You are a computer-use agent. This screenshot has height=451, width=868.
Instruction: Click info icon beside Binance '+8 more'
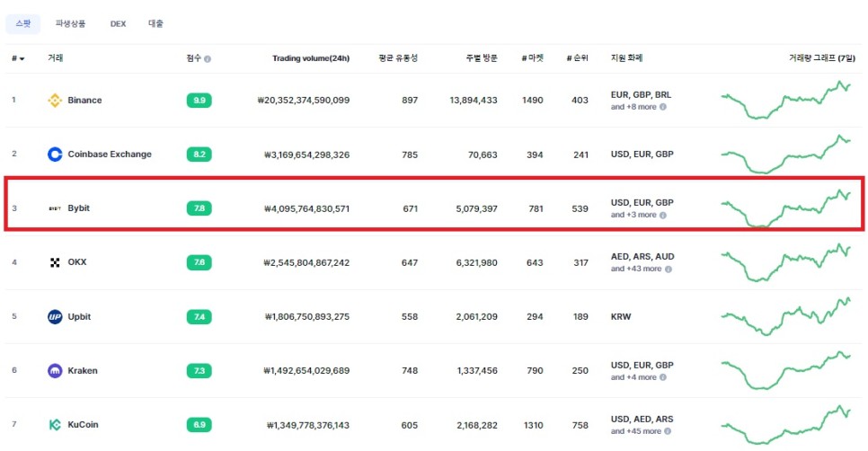point(662,107)
